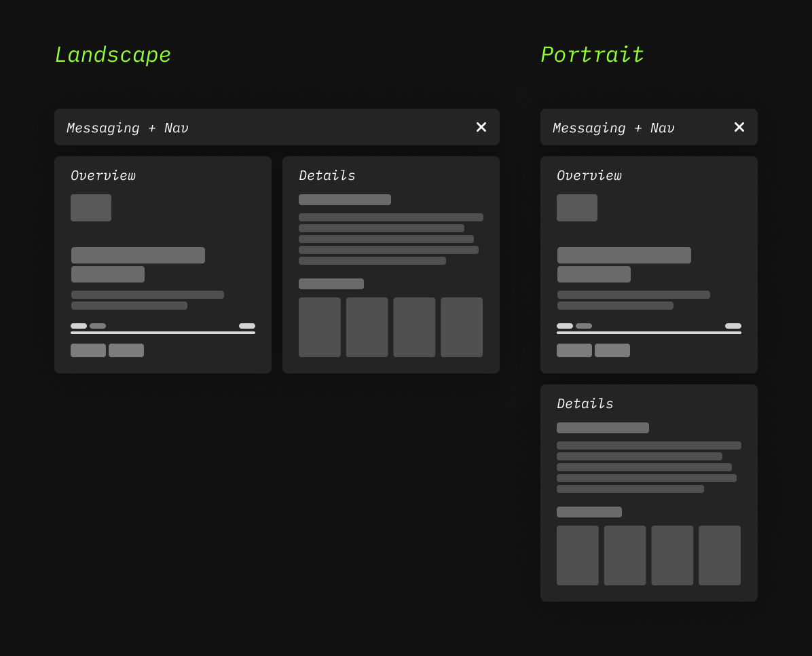Image resolution: width=812 pixels, height=656 pixels.
Task: Close the Landscape Messaging + Nav bar
Action: click(x=481, y=127)
